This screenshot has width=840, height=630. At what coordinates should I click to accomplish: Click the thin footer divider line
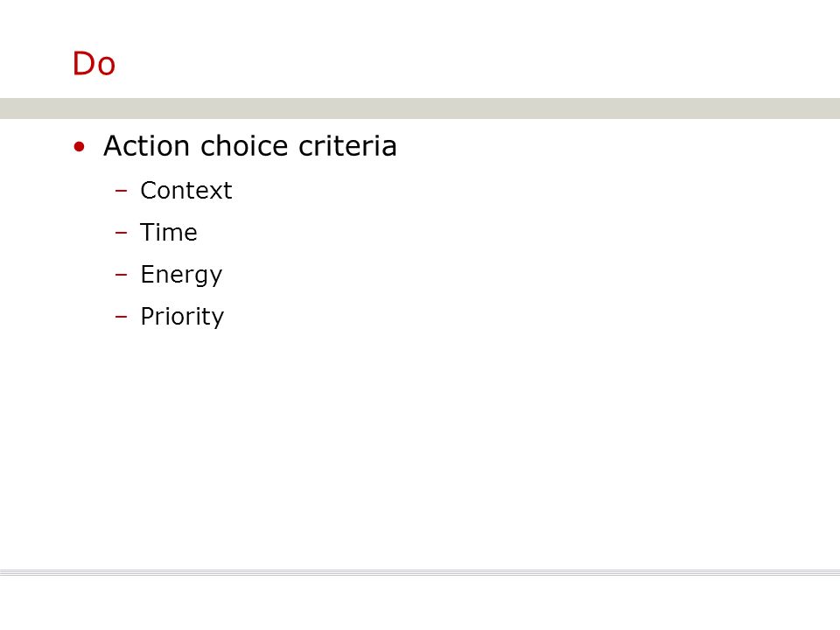[x=420, y=572]
